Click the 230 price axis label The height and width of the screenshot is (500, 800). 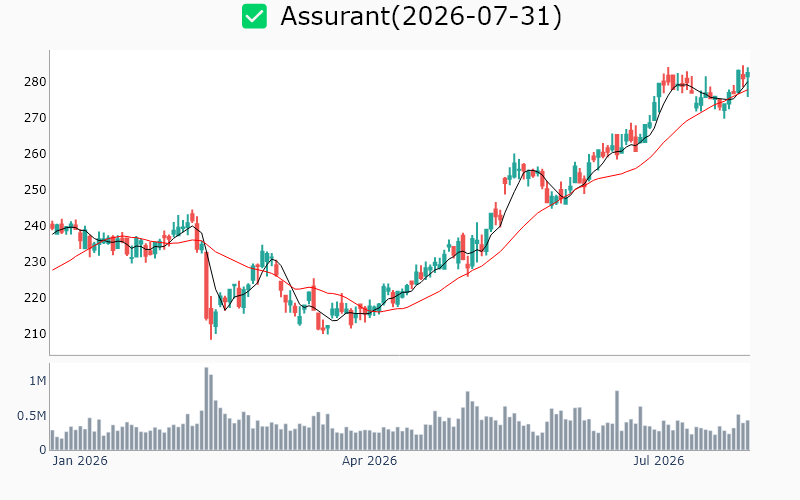(x=35, y=262)
